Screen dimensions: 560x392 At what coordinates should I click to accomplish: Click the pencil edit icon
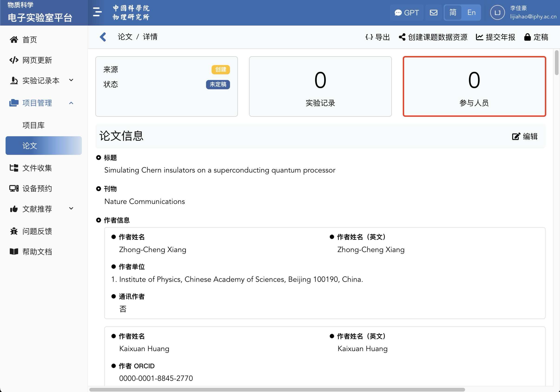tap(516, 136)
